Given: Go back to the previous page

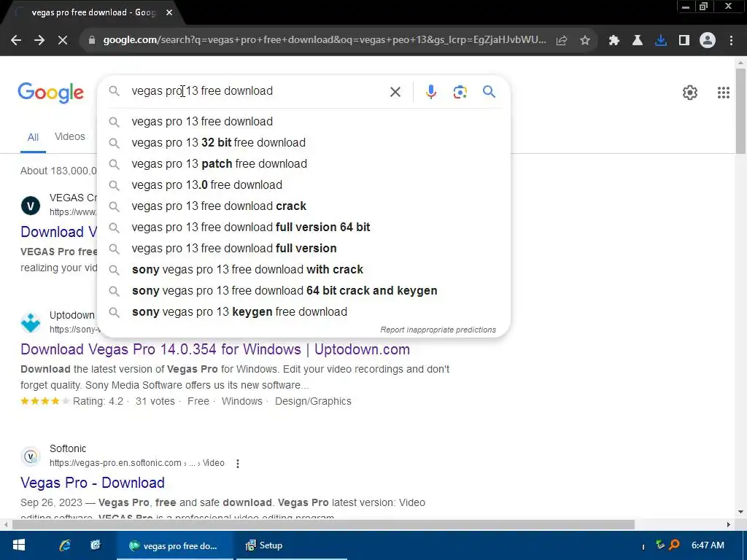Looking at the screenshot, I should pos(16,41).
